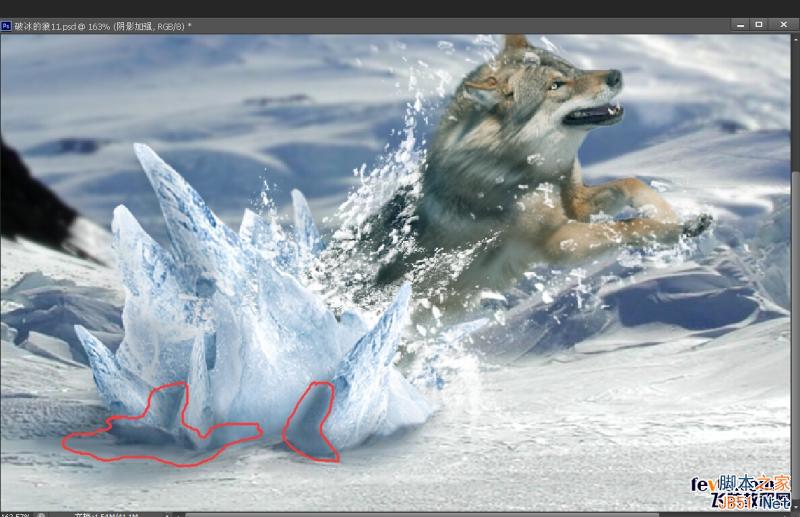This screenshot has width=800, height=517.
Task: Click the vertical scrollbar up arrow
Action: pyautogui.click(x=795, y=38)
